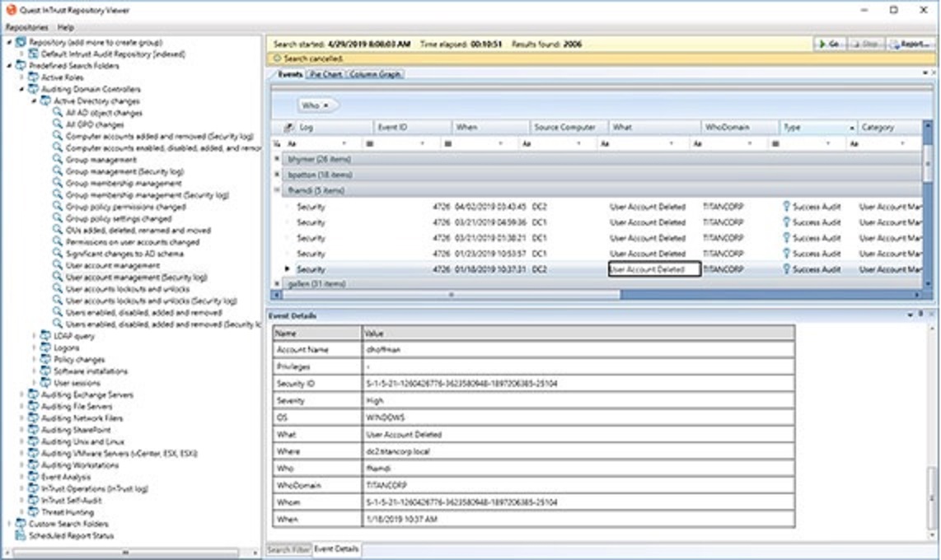Expand the bhymer (26 items) group
Viewport: 941px width, 560px height.
(x=277, y=159)
